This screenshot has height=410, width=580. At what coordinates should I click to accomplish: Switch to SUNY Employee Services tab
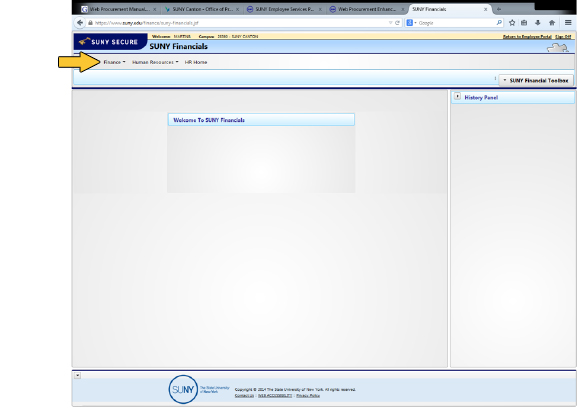coord(284,9)
